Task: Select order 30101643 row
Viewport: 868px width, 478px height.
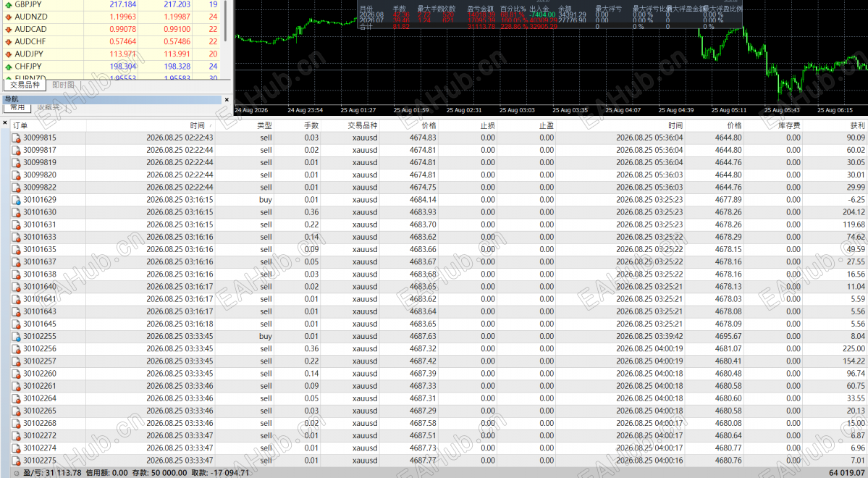Action: click(439, 312)
